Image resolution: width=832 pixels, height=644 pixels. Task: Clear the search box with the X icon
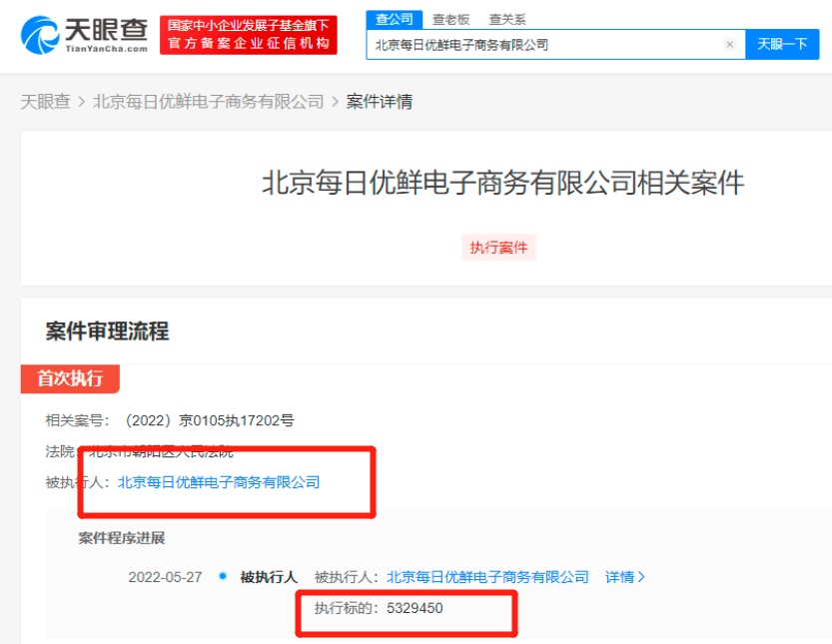tap(729, 45)
